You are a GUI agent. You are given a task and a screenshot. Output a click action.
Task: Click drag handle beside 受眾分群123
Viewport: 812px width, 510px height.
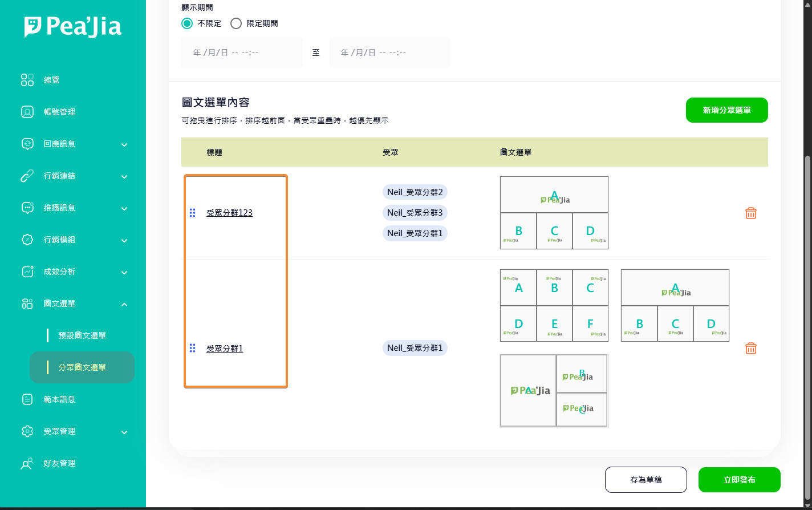[193, 213]
